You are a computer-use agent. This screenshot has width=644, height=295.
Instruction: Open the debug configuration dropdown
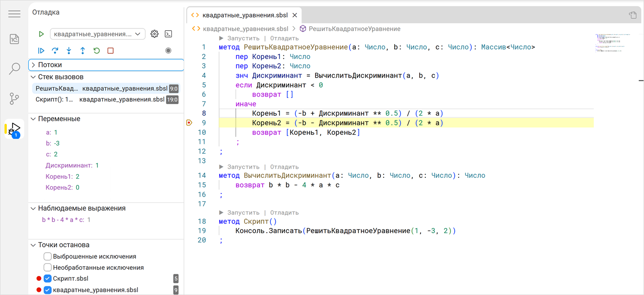[x=97, y=34]
